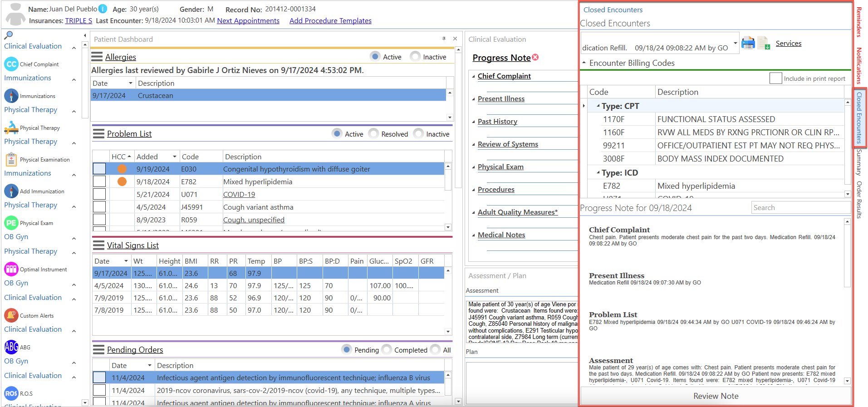Viewport: 868px width, 407px height.
Task: Open the ABG sidebar icon
Action: [x=11, y=347]
